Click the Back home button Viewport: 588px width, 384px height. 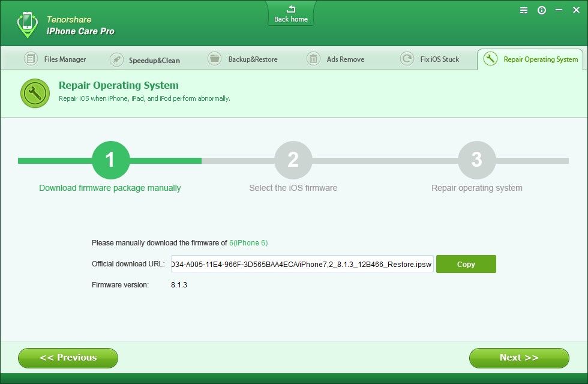coord(291,14)
